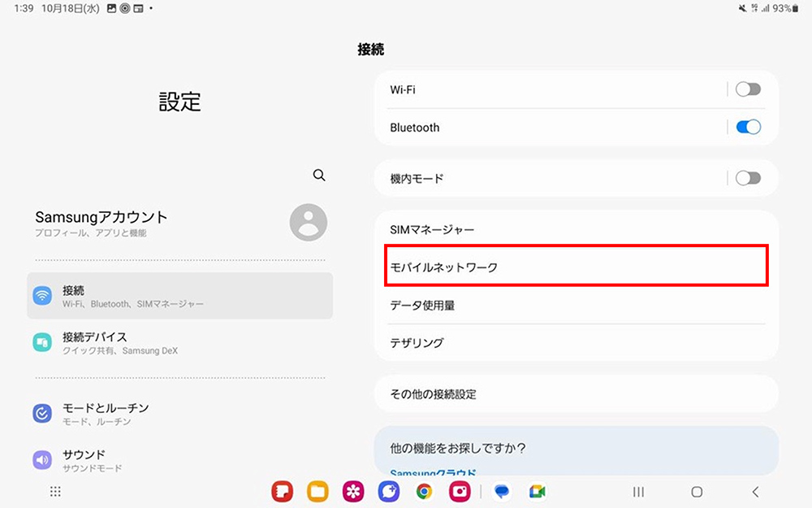Screen dimensions: 812x508
Task: Open Chrome browser from the dock
Action: [424, 492]
